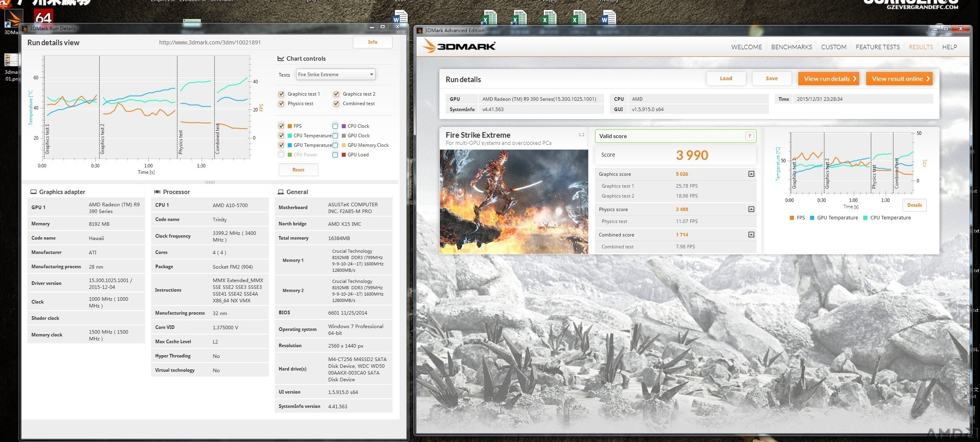The width and height of the screenshot is (980, 442).
Task: Collapse the Combined score section
Action: point(751,234)
